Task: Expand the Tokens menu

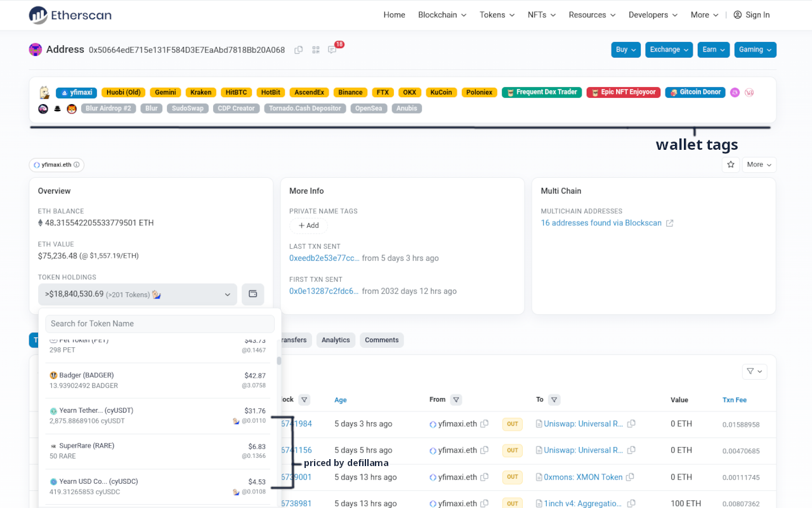Action: pos(497,15)
